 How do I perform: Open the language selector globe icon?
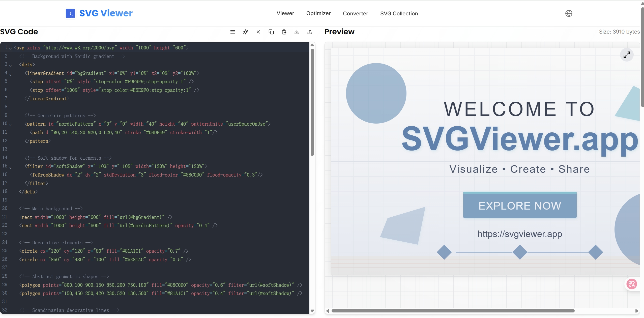coord(569,13)
